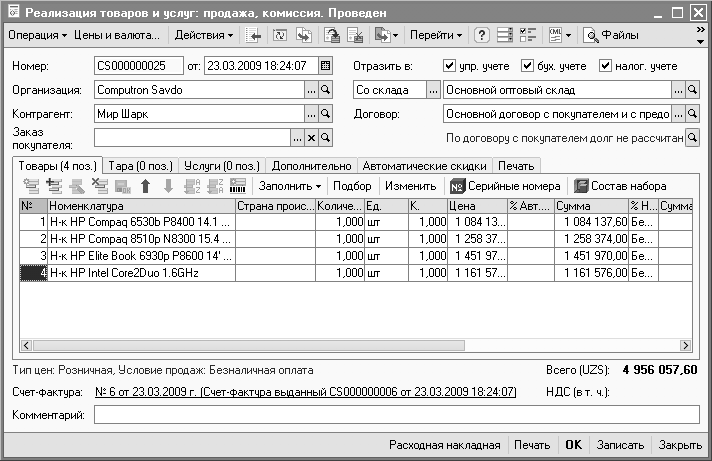This screenshot has height=461, width=712.
Task: Open the Автоматические скидки tab
Action: coord(425,165)
